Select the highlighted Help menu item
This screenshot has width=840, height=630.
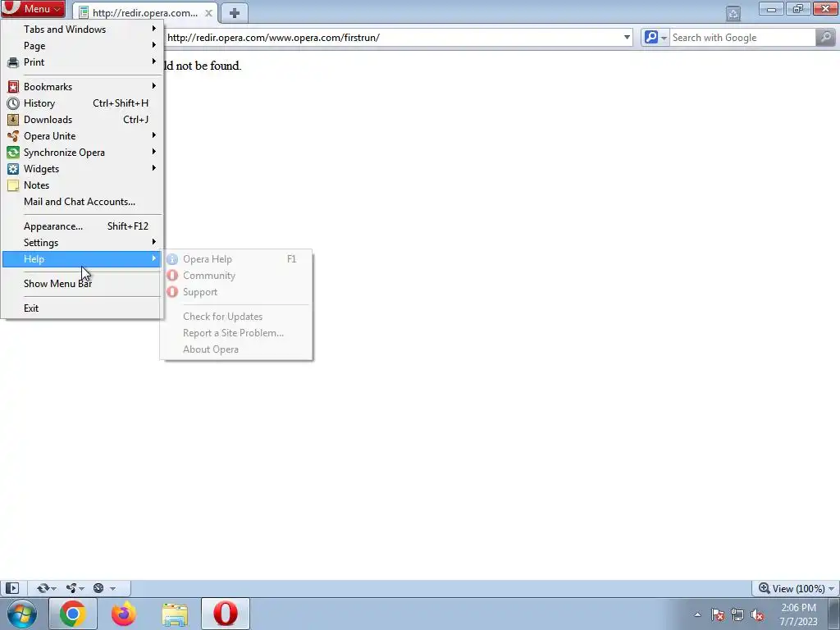[82, 258]
